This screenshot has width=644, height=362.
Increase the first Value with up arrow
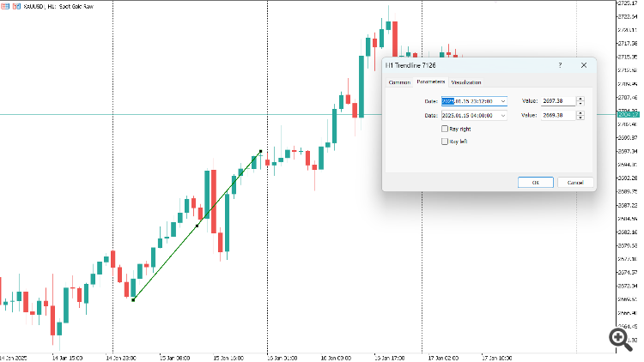580,98
